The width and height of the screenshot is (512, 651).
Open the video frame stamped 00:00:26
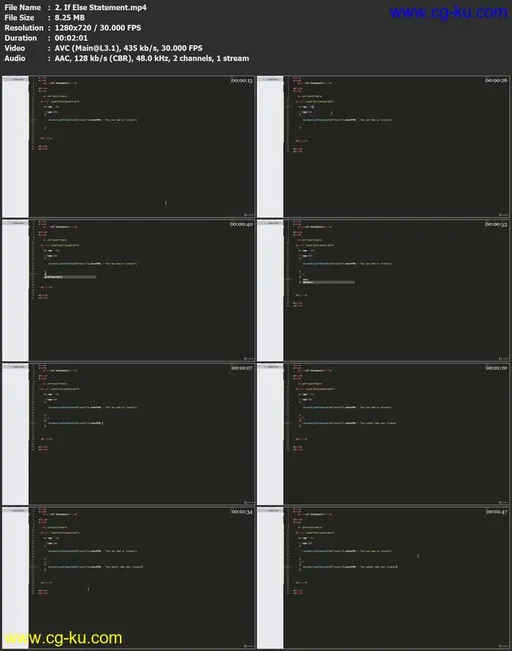point(383,147)
